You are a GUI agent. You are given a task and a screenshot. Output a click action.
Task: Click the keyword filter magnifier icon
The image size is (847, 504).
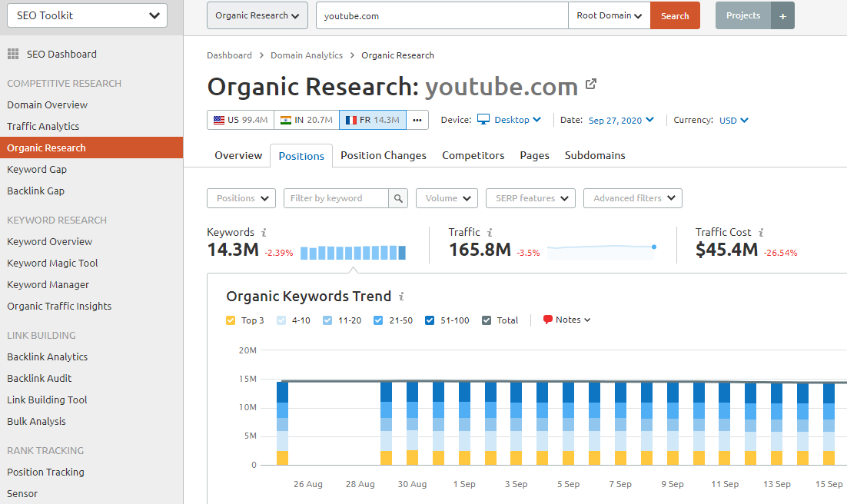398,198
